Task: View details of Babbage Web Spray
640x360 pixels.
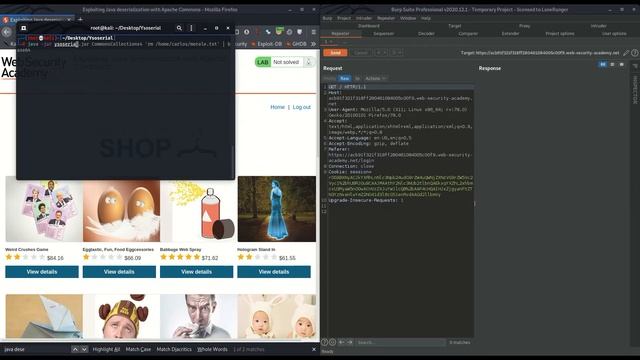Action: 196,272
